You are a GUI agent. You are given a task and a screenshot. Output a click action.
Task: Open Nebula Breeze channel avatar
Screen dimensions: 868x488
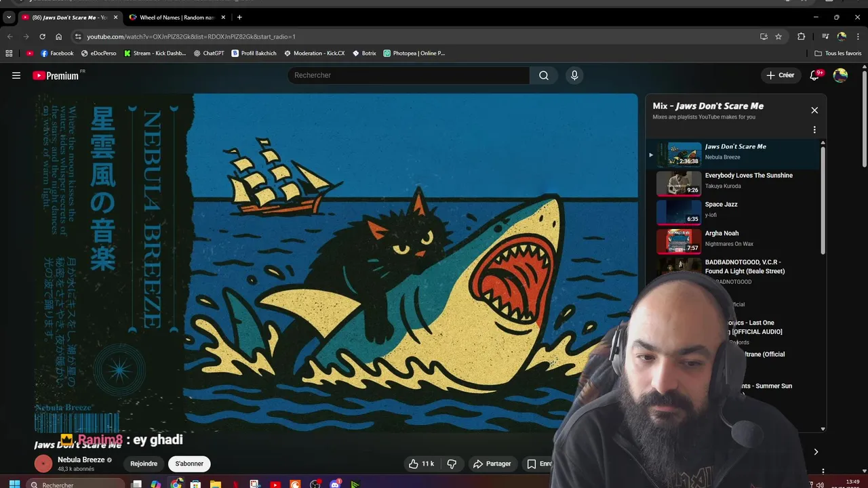click(43, 464)
